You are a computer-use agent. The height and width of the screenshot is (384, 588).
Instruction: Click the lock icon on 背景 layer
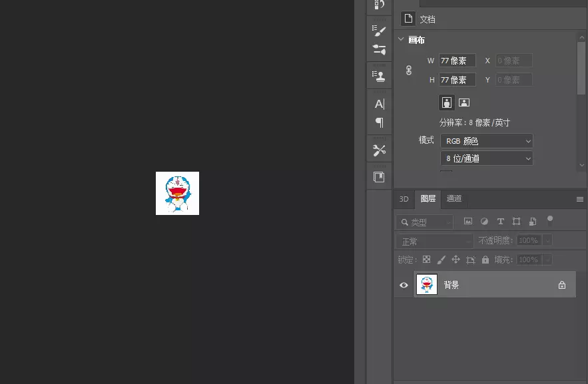[x=562, y=285]
